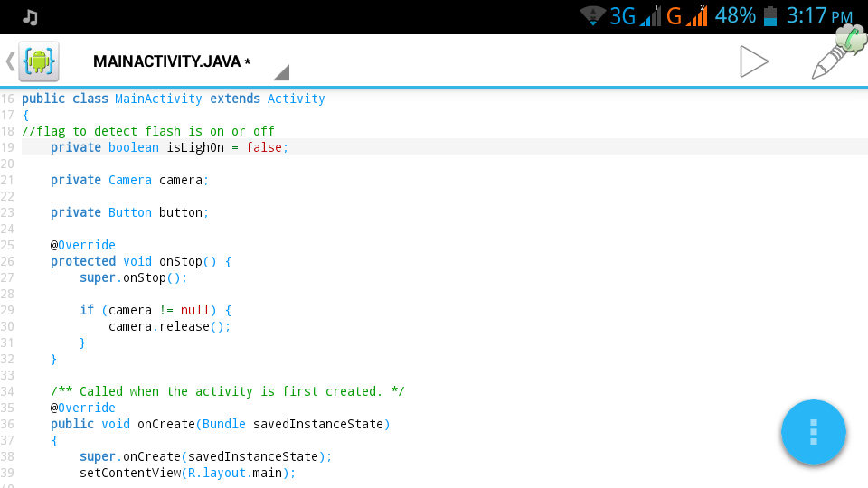Click line number 19 in the gutter
The width and height of the screenshot is (868, 488).
pos(7,147)
